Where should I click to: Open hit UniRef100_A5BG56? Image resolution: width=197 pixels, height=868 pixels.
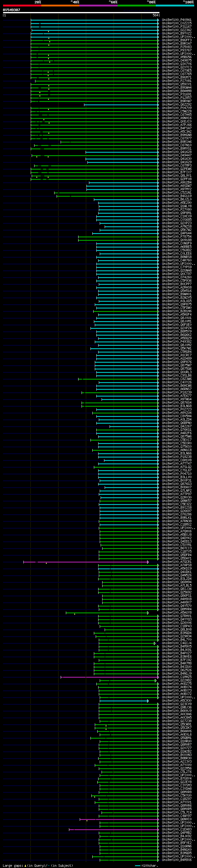176,57
